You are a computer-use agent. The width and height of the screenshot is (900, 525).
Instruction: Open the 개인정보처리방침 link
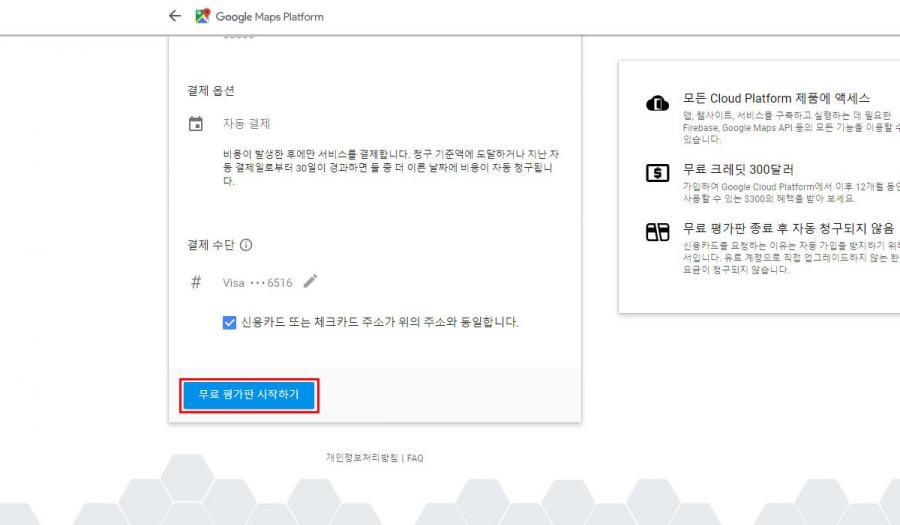[361, 458]
